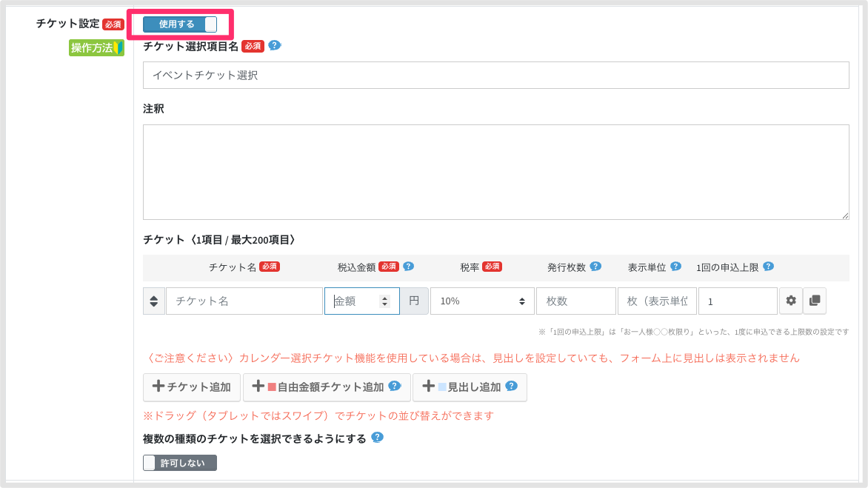Click help icon on 自由金額チケット追加
868x488 pixels.
(x=395, y=386)
